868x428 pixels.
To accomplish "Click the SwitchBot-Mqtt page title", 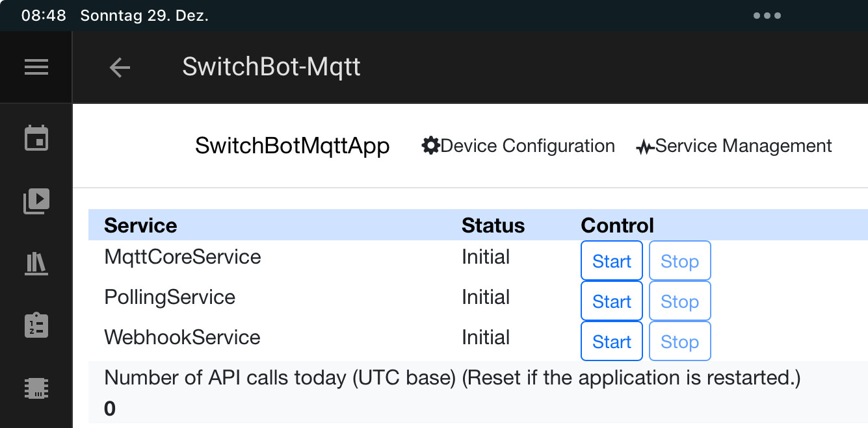I will pyautogui.click(x=271, y=67).
